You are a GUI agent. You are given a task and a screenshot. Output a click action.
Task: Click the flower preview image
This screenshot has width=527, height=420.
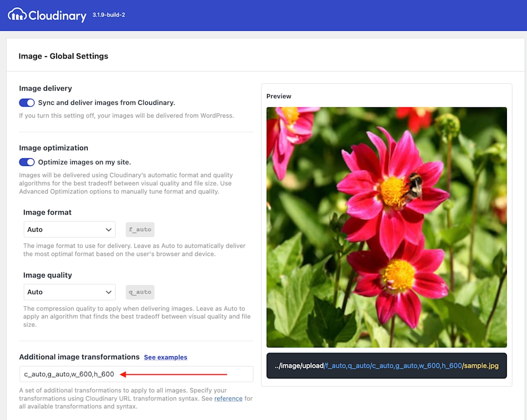point(387,227)
